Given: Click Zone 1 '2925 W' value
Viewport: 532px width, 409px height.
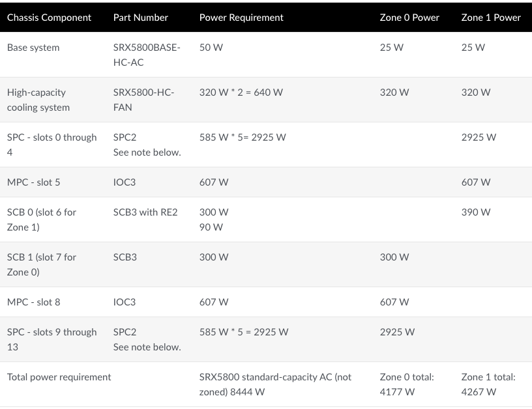Looking at the screenshot, I should [479, 137].
